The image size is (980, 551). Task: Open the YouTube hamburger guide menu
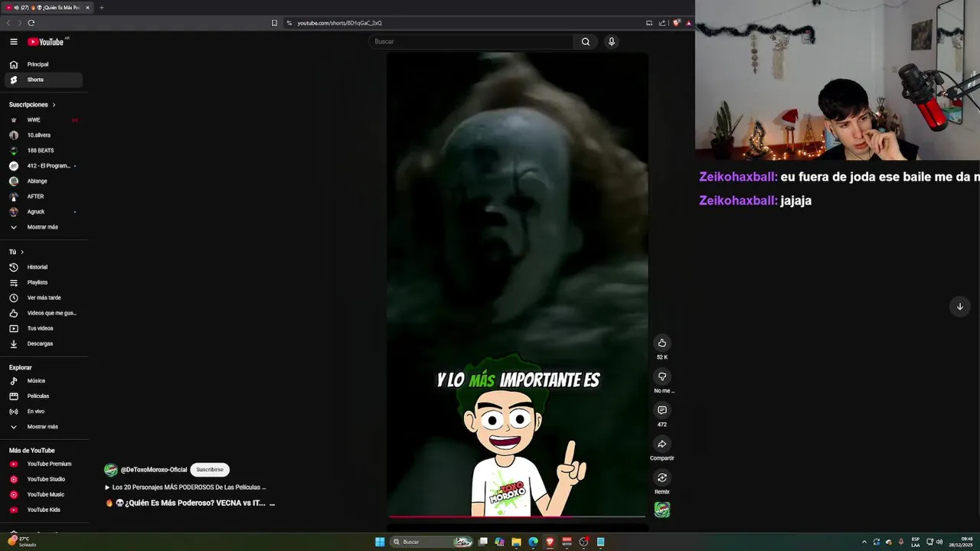coord(14,42)
